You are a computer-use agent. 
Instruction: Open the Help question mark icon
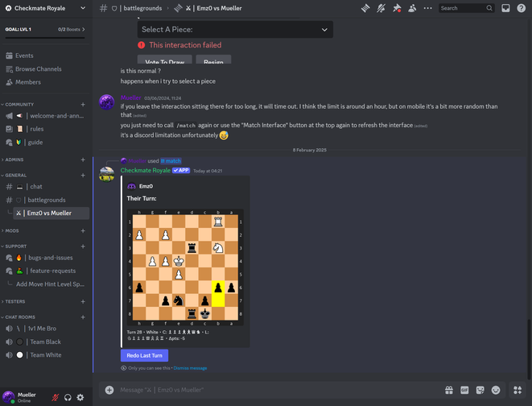522,8
